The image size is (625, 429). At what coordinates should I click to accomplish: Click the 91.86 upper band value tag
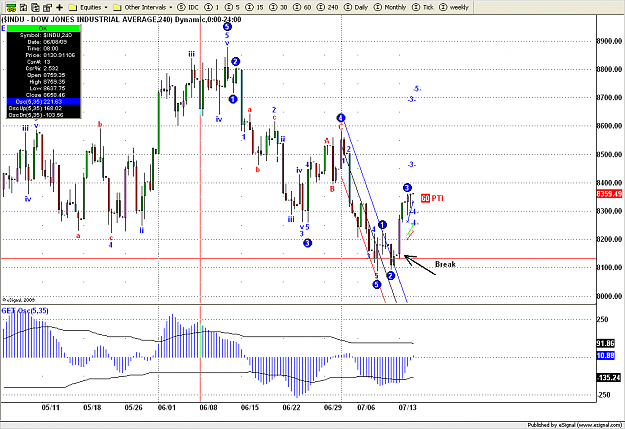pos(605,343)
